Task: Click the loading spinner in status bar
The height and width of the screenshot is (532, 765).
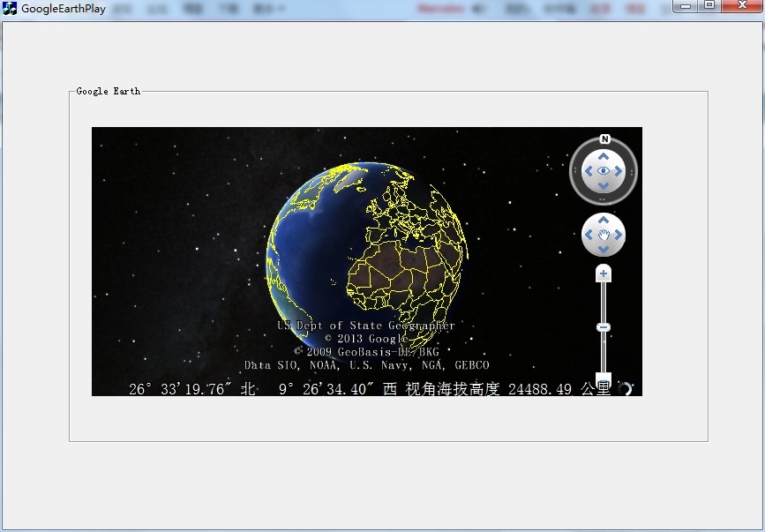Action: pos(625,389)
